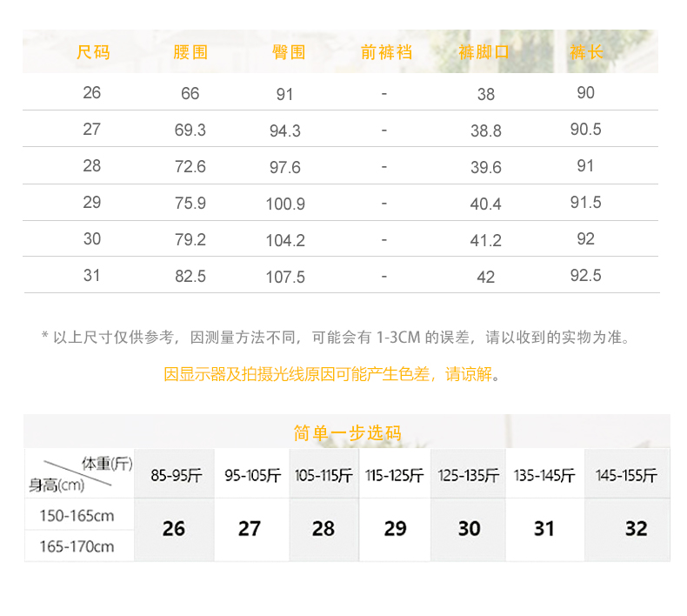687x616 pixels.
Task: Click hip value 94.3
Action: (285, 131)
